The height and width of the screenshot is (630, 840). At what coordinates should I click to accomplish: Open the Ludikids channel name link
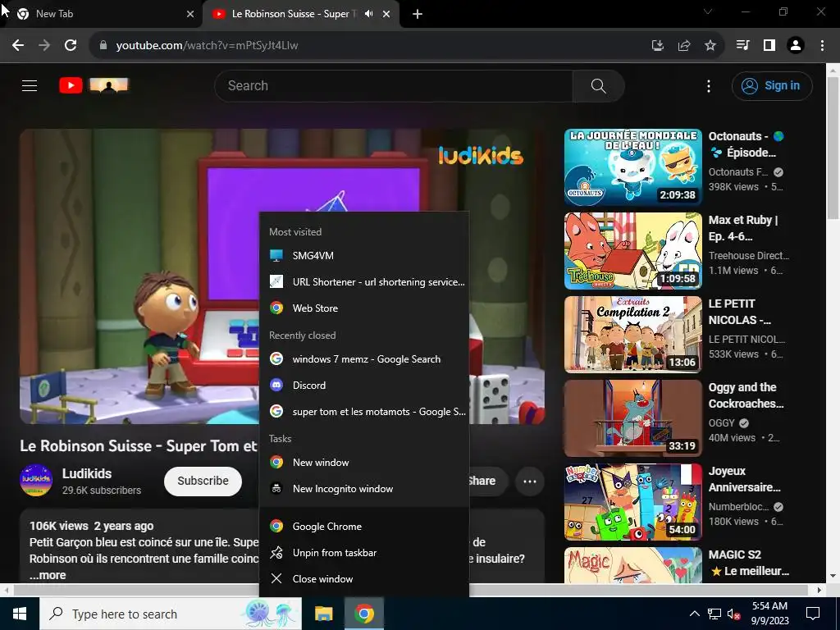87,473
